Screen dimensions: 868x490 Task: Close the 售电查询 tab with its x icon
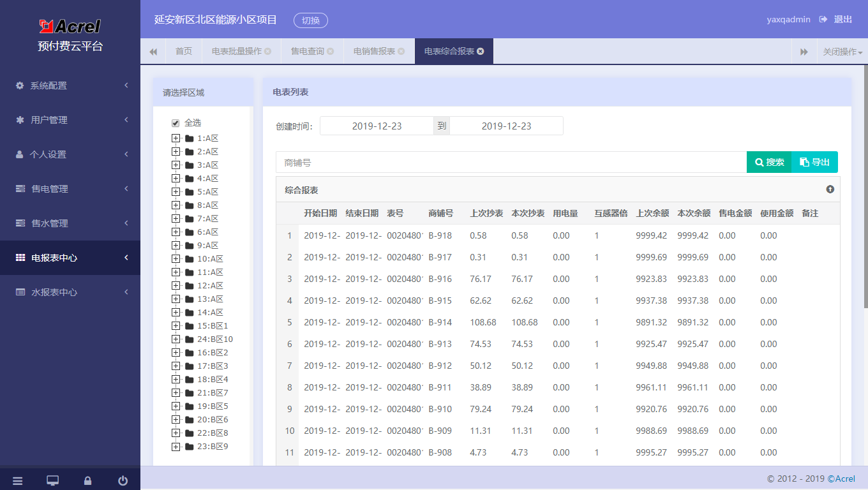pyautogui.click(x=331, y=51)
